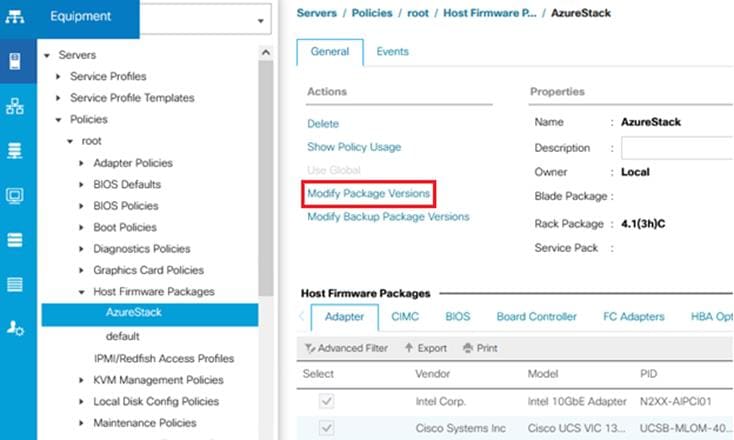The height and width of the screenshot is (440, 734).
Task: Click the Advanced Filter funnel icon
Action: click(x=310, y=348)
